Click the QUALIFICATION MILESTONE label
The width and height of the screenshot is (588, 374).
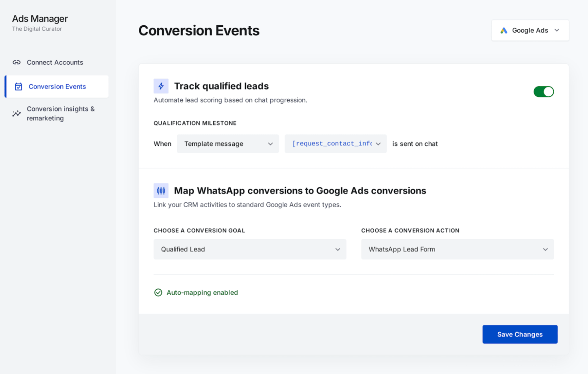[x=195, y=123]
